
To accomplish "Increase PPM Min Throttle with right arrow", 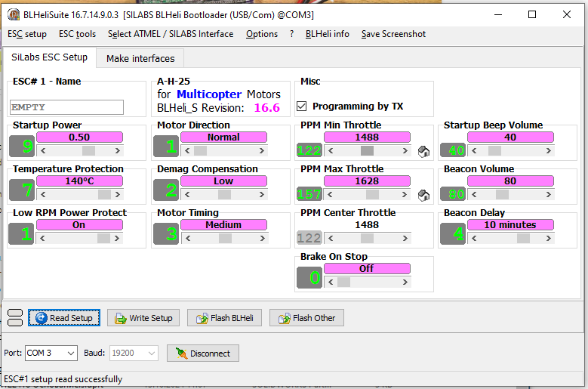I will [x=405, y=151].
